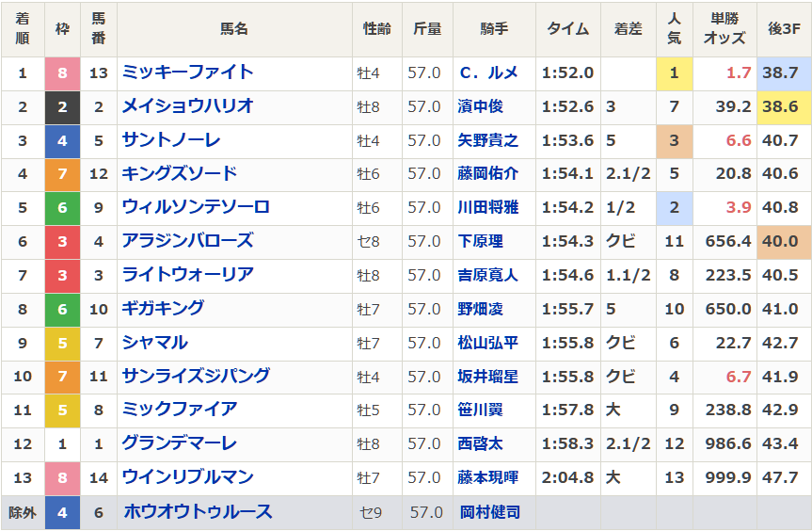Open jockey 川田将雅 page
812x531 pixels.
point(487,207)
